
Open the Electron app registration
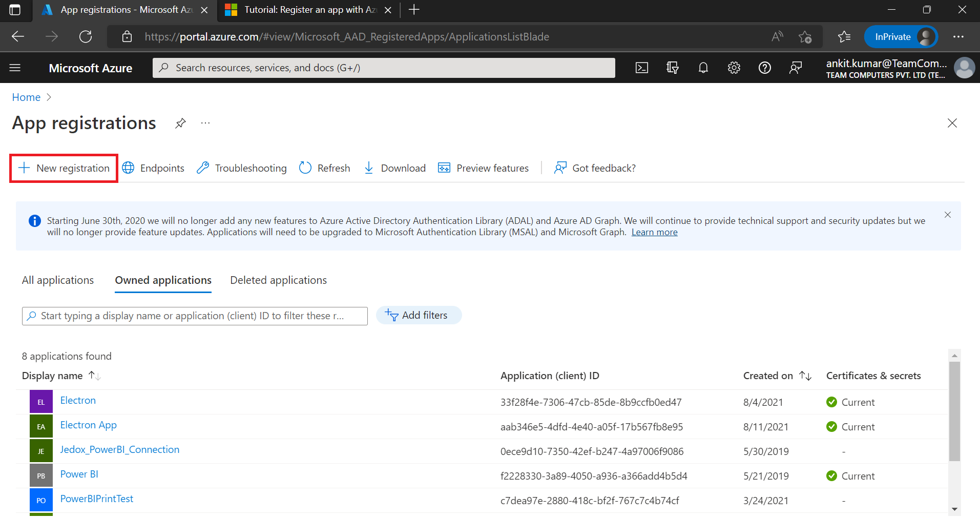tap(78, 400)
